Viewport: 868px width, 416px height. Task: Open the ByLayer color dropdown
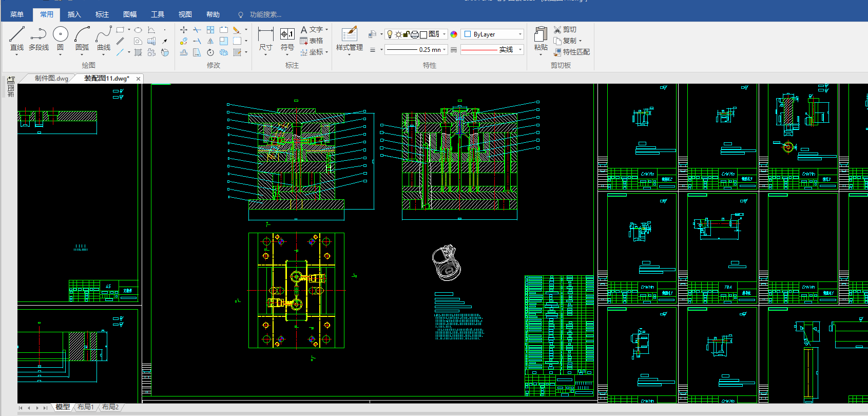point(492,34)
